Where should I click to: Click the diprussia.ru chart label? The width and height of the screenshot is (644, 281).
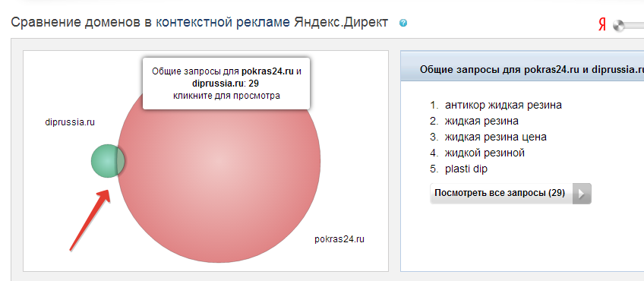pos(70,122)
